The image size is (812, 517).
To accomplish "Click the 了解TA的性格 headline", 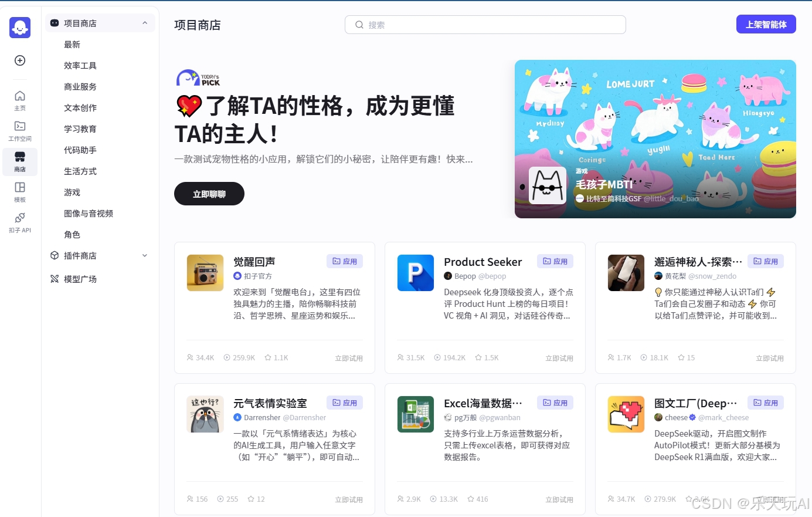I will [x=315, y=120].
